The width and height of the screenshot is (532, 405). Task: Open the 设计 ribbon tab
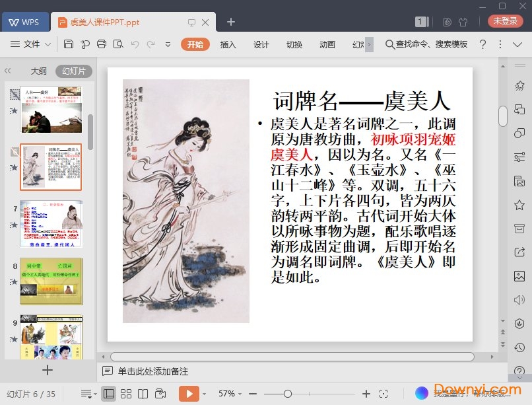coord(261,44)
